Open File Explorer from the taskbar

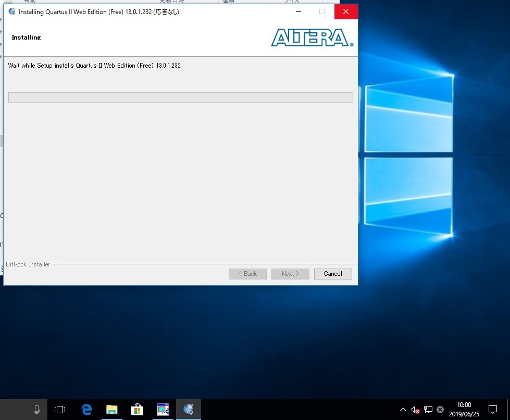click(x=112, y=410)
